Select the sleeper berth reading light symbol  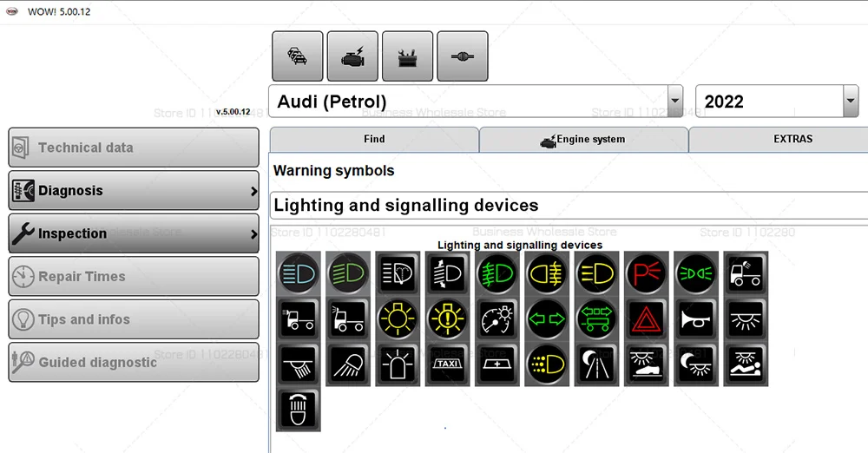point(746,364)
